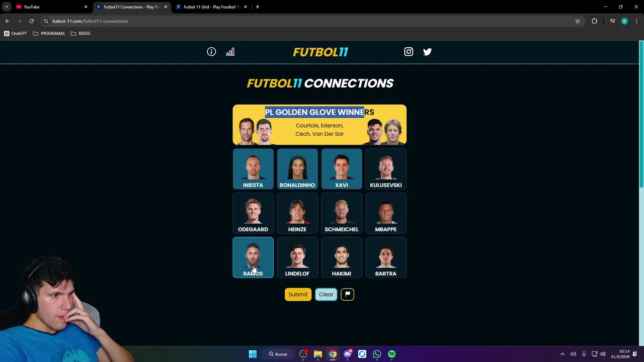The image size is (644, 362).
Task: Open the statistics bar chart icon
Action: (230, 52)
